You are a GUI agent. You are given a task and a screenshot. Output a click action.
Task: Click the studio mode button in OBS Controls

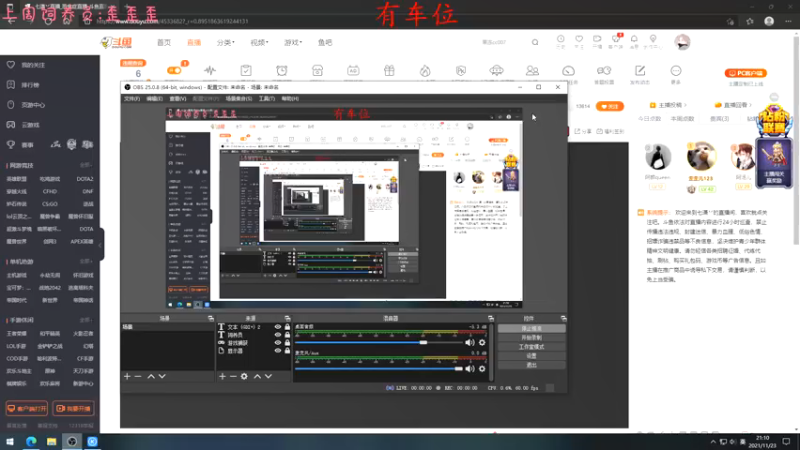pyautogui.click(x=531, y=347)
